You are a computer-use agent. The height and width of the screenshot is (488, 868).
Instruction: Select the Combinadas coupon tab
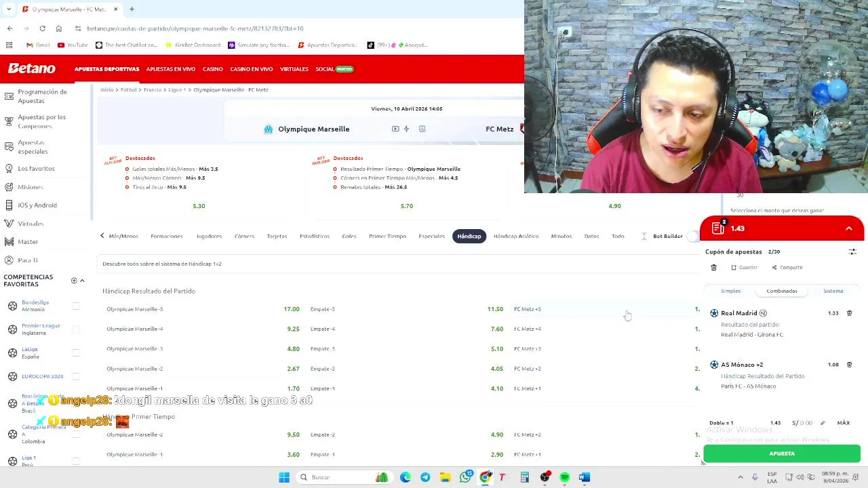(x=782, y=291)
